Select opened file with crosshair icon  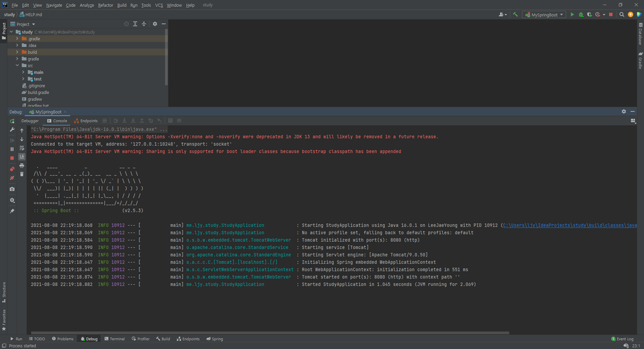coord(126,24)
